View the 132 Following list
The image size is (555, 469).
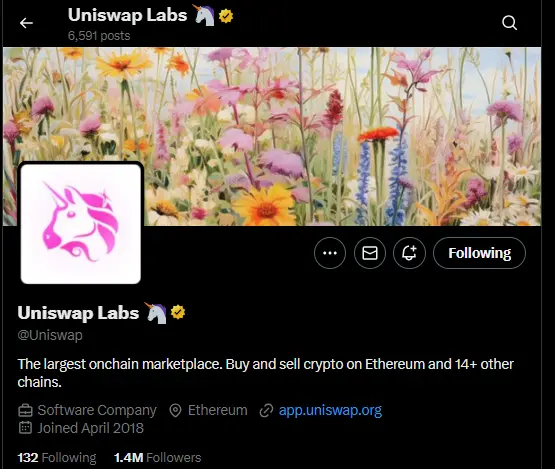tap(57, 457)
